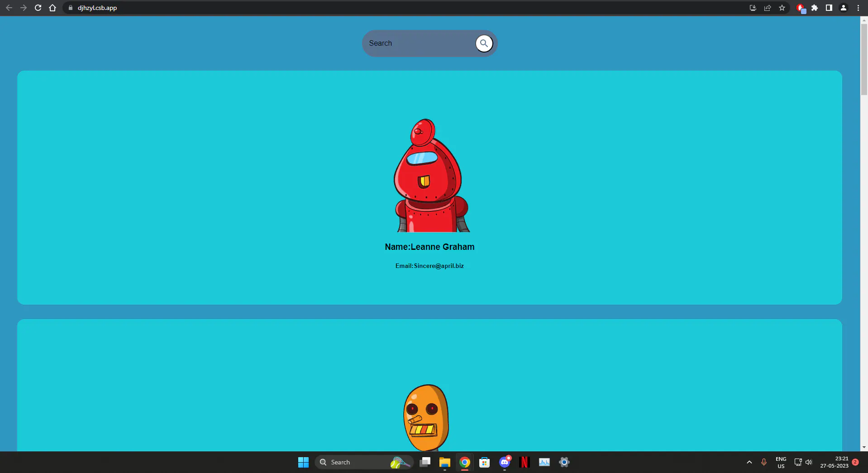Open Task View on the taskbar
The height and width of the screenshot is (473, 868).
425,462
